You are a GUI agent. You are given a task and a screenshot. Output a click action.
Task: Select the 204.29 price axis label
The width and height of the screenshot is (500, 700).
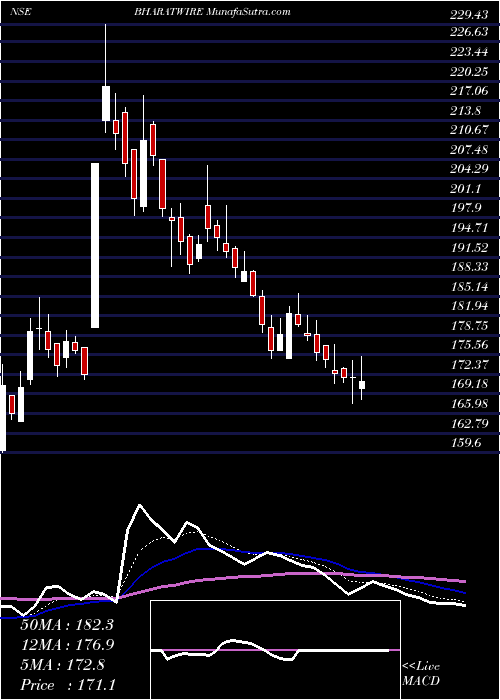tap(469, 170)
